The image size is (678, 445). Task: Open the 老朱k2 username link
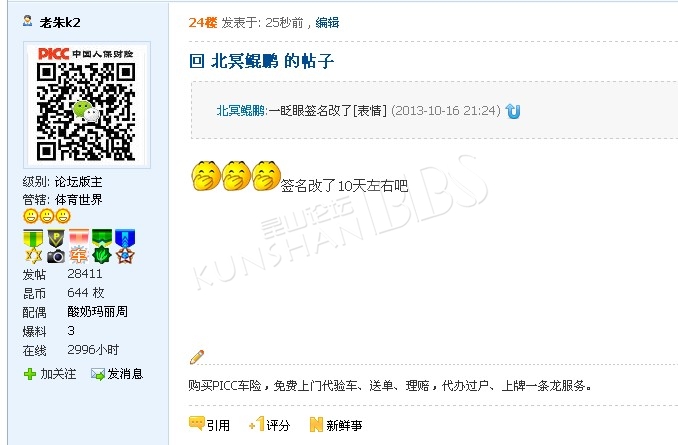(60, 22)
